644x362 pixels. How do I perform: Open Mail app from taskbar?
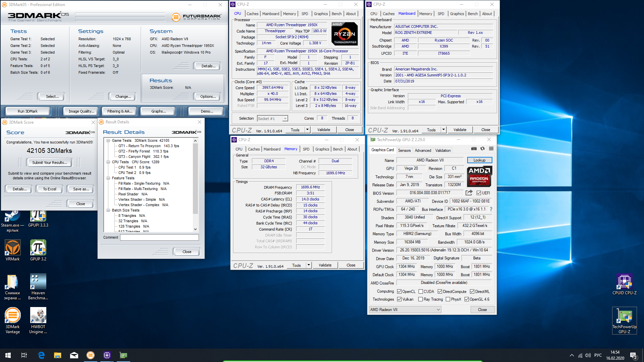(74, 355)
